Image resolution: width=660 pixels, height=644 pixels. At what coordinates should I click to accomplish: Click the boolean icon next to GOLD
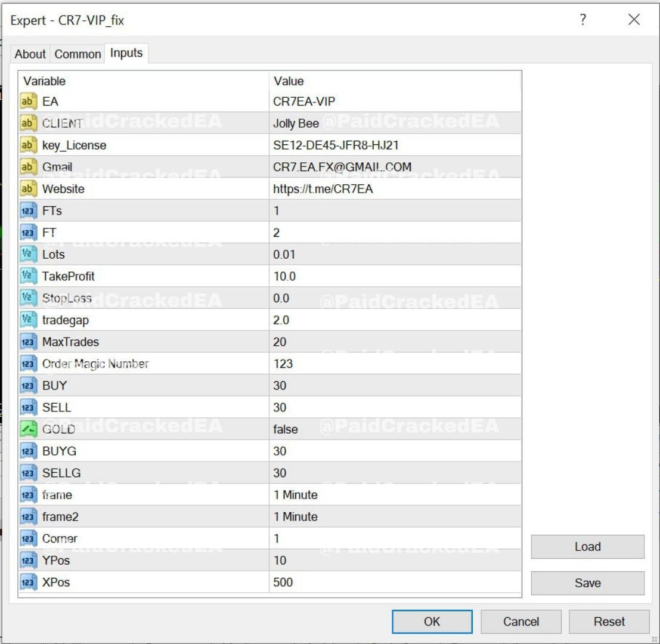[x=28, y=429]
